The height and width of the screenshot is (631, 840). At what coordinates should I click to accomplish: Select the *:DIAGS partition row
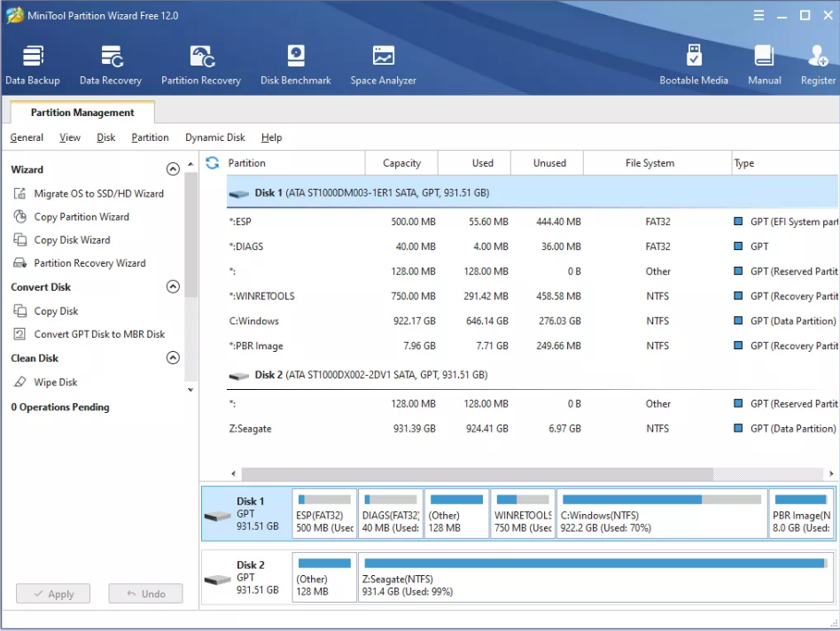pyautogui.click(x=533, y=246)
